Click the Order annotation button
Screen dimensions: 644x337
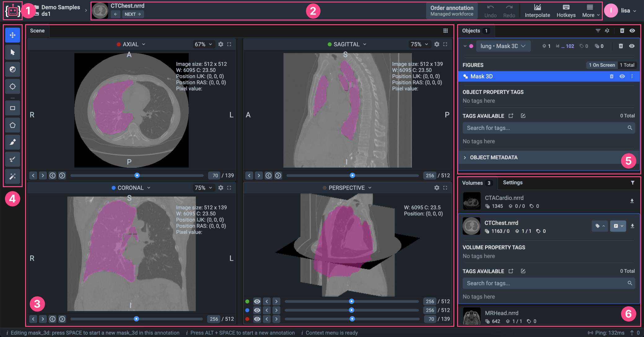point(452,11)
